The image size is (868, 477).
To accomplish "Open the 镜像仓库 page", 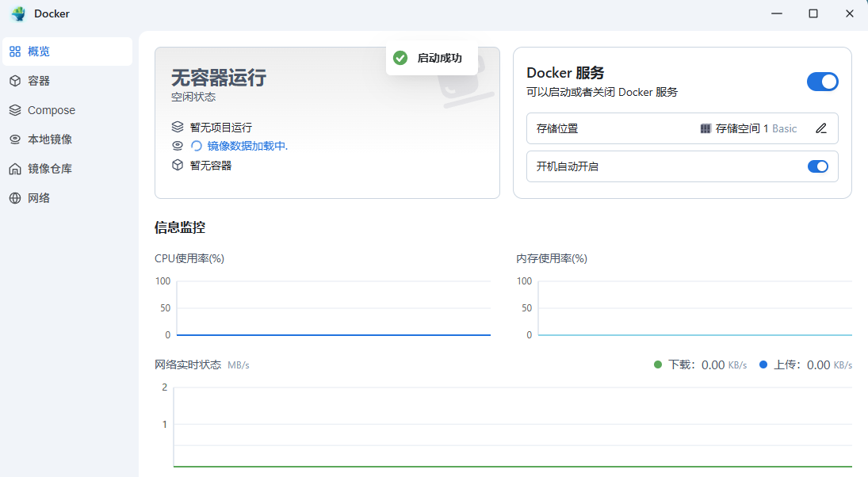I will coord(44,168).
